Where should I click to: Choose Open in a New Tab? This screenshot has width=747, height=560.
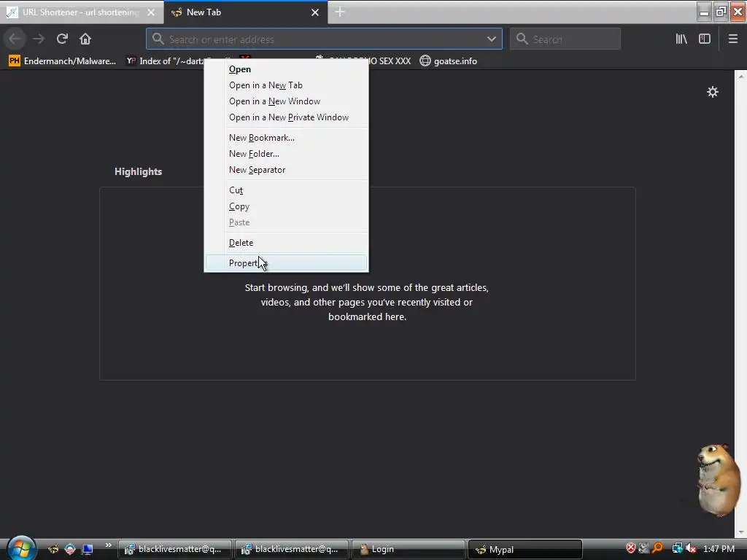coord(286,85)
